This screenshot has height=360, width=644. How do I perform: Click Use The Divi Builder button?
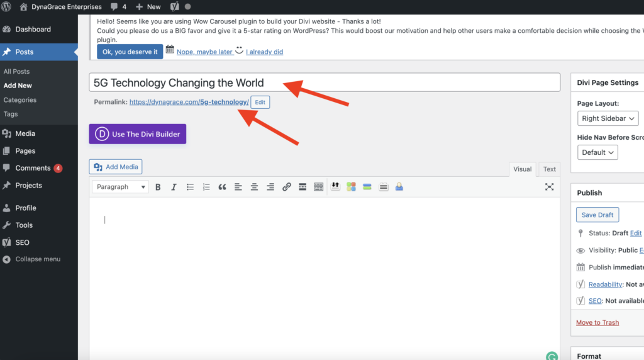coord(137,134)
